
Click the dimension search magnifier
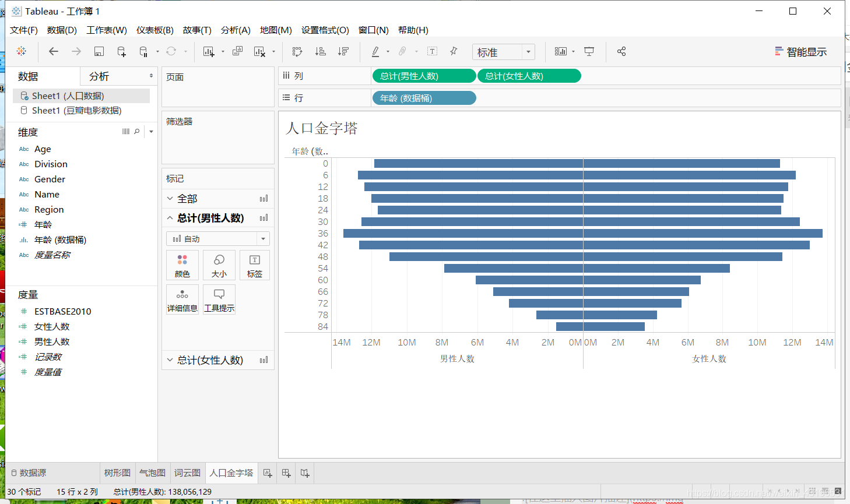pos(137,132)
